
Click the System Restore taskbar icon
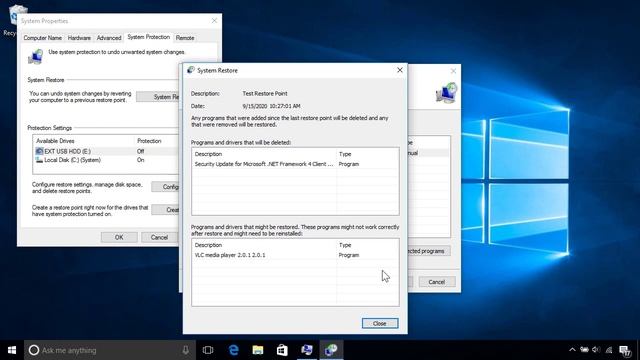click(x=331, y=350)
